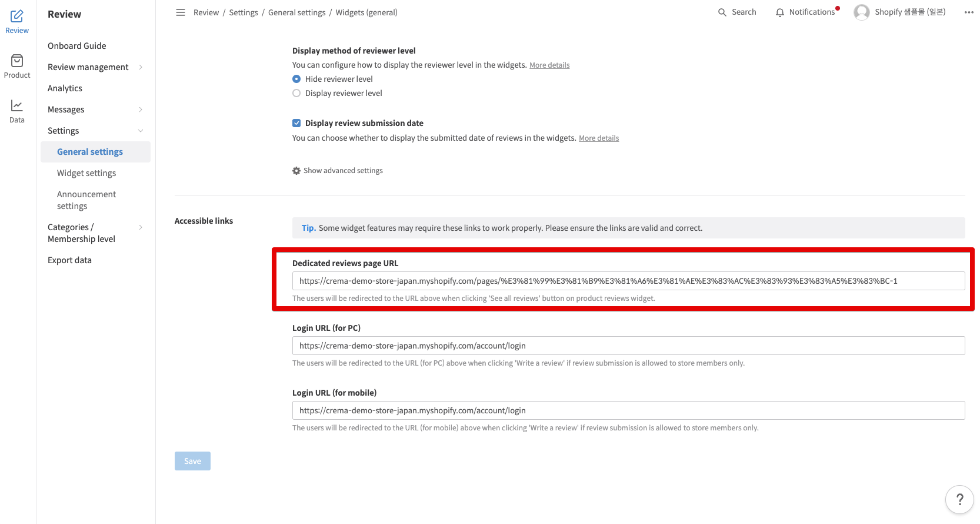Open the Data chart icon
The height and width of the screenshot is (524, 980).
click(x=17, y=106)
